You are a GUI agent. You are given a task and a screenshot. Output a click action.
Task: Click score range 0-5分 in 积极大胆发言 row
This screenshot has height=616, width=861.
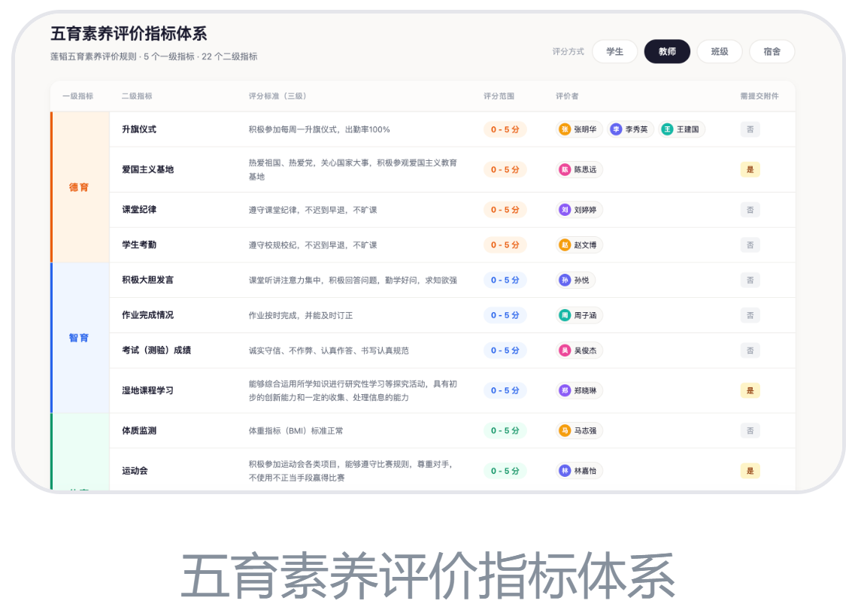point(505,280)
